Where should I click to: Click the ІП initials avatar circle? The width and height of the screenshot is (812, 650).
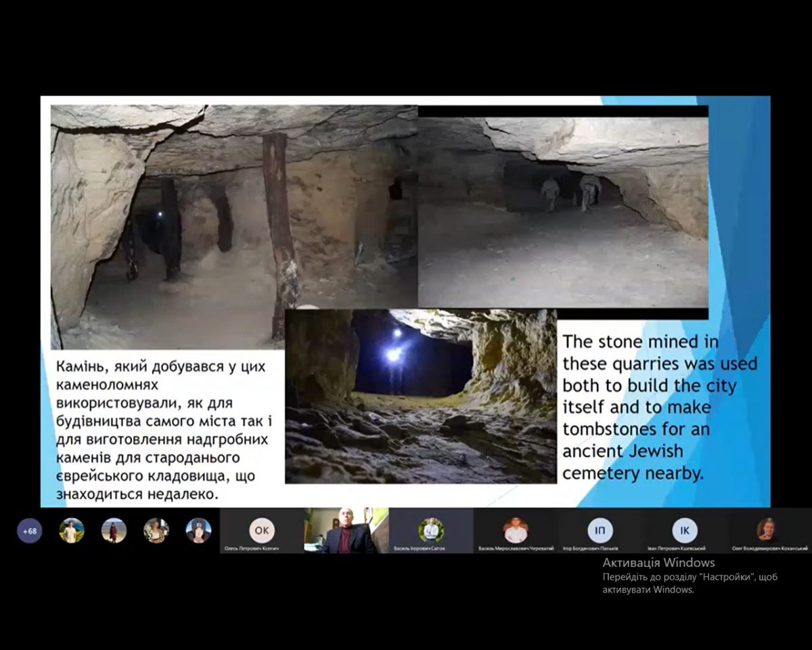pyautogui.click(x=600, y=530)
